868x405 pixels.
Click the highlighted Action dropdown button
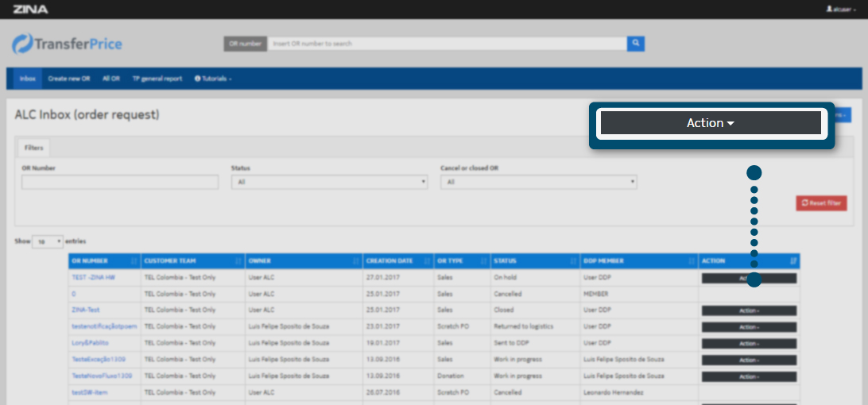[x=710, y=123]
